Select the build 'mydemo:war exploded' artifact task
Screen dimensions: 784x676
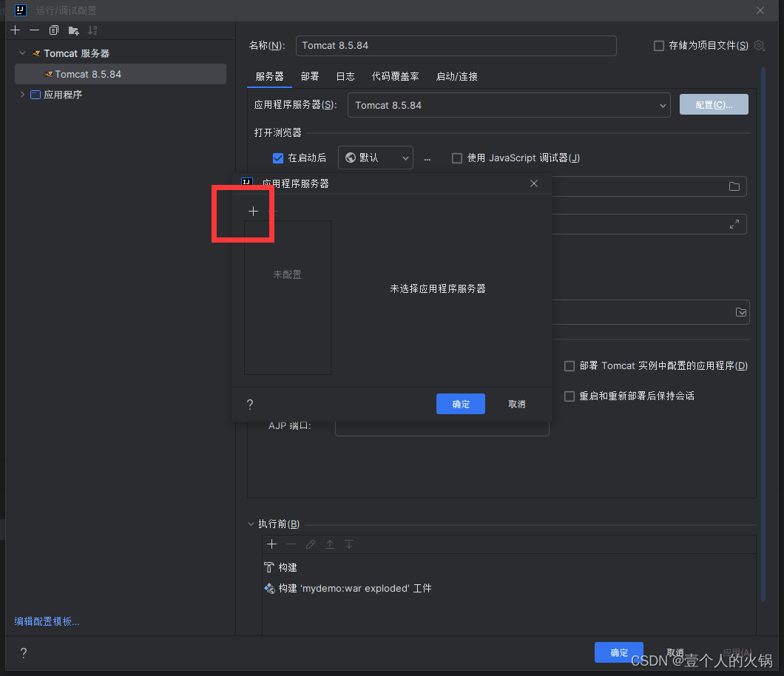pos(348,589)
